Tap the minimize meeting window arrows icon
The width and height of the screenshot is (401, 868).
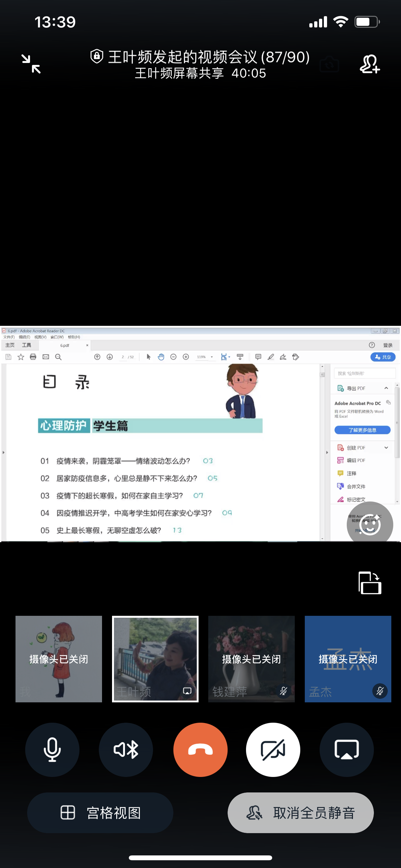(x=31, y=64)
